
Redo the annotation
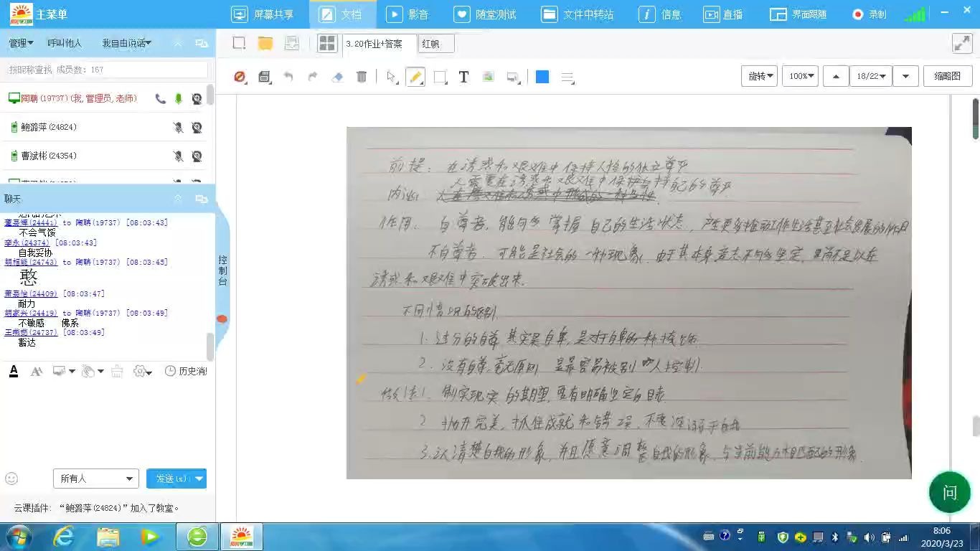[x=313, y=77]
